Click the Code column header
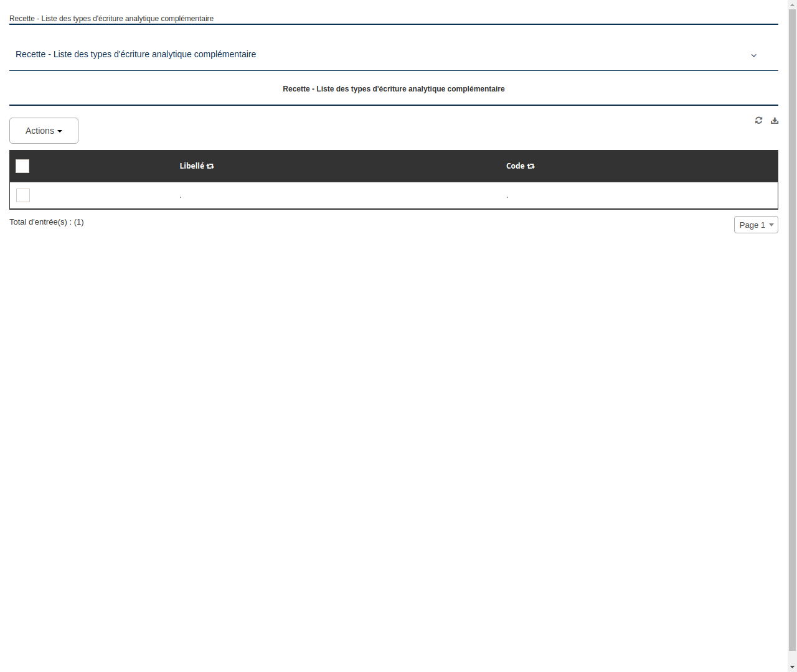 click(516, 166)
